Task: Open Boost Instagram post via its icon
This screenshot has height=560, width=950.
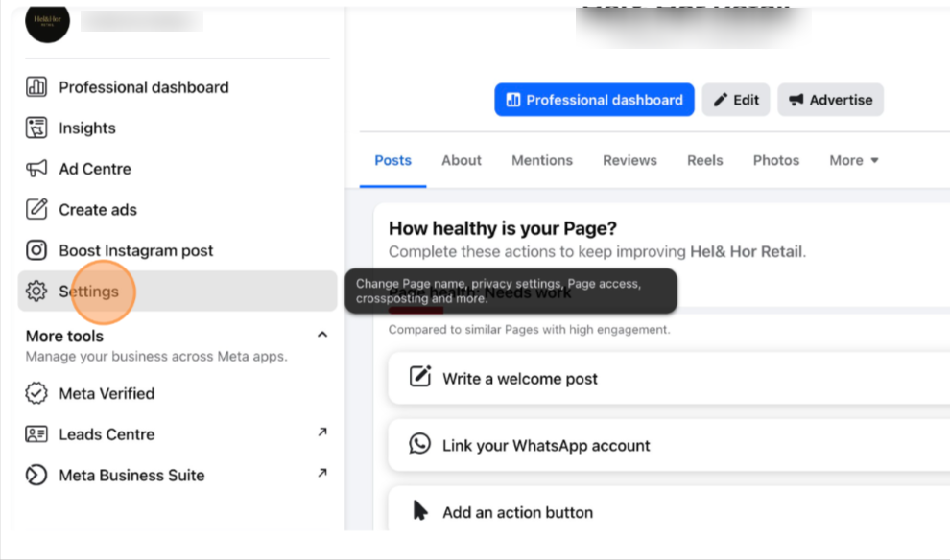Action: tap(36, 250)
